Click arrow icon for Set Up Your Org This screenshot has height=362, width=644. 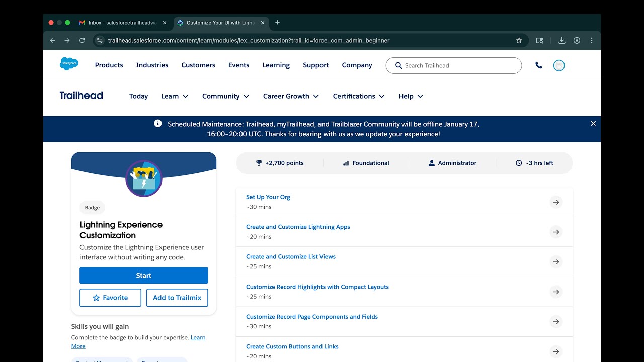pos(556,202)
